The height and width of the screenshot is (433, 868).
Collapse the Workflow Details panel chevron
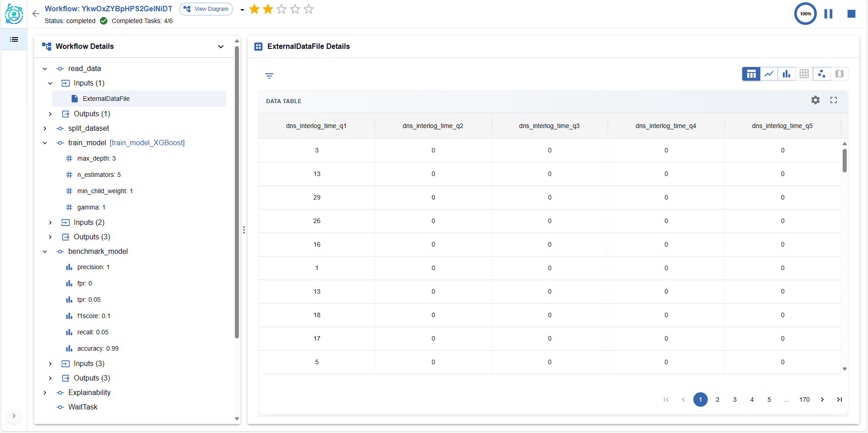(221, 47)
